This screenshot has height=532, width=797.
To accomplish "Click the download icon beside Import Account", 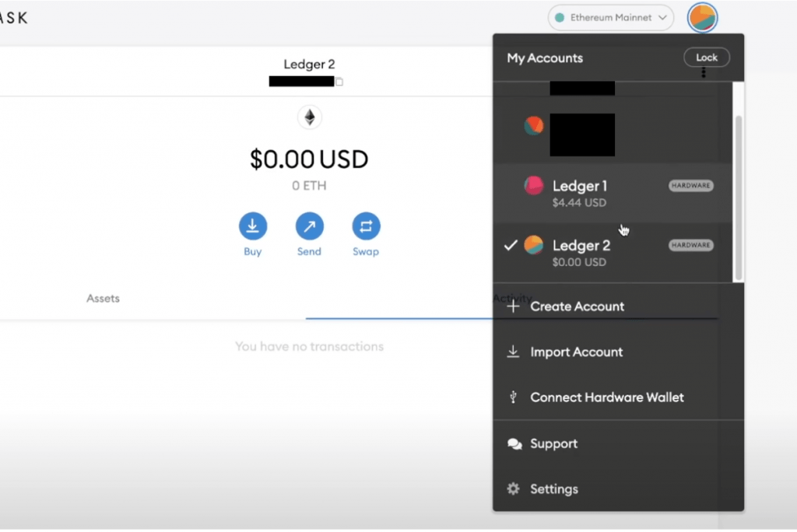I will coord(514,352).
